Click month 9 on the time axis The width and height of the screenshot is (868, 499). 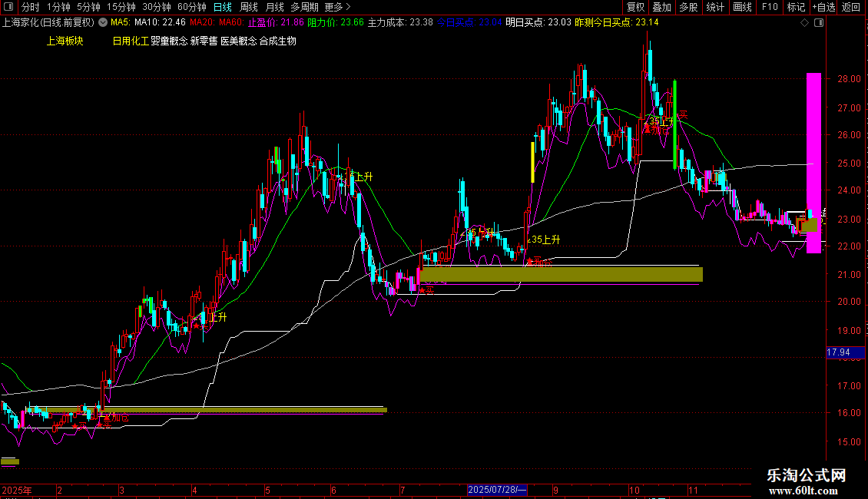[556, 490]
